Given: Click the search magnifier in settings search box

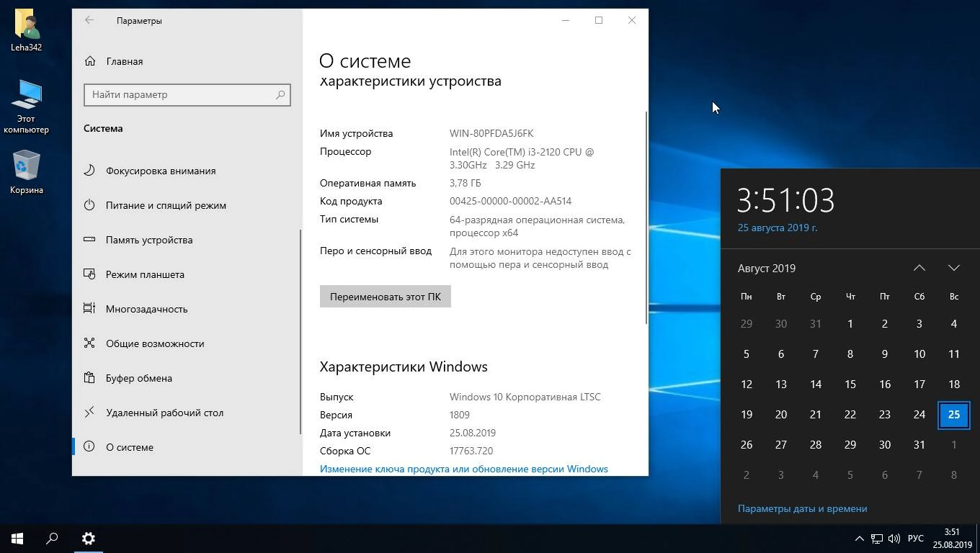Looking at the screenshot, I should pos(280,94).
